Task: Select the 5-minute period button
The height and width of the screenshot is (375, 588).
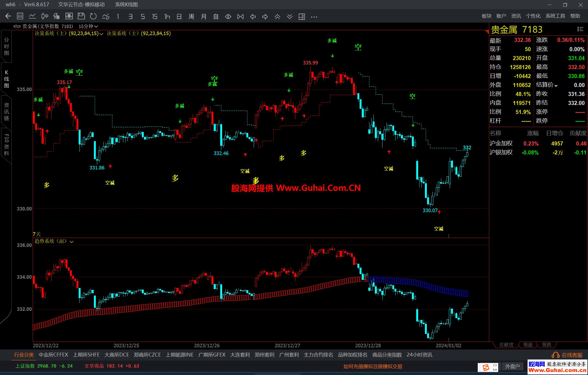Action: 143,17
